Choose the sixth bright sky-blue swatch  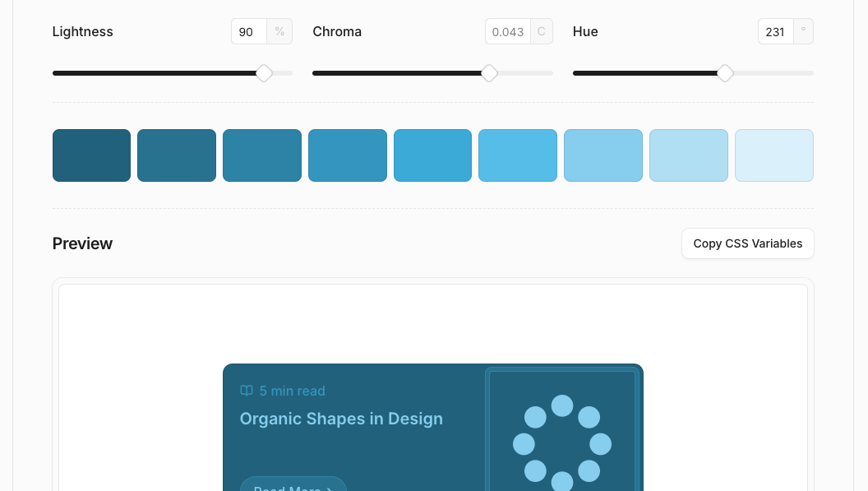point(518,155)
